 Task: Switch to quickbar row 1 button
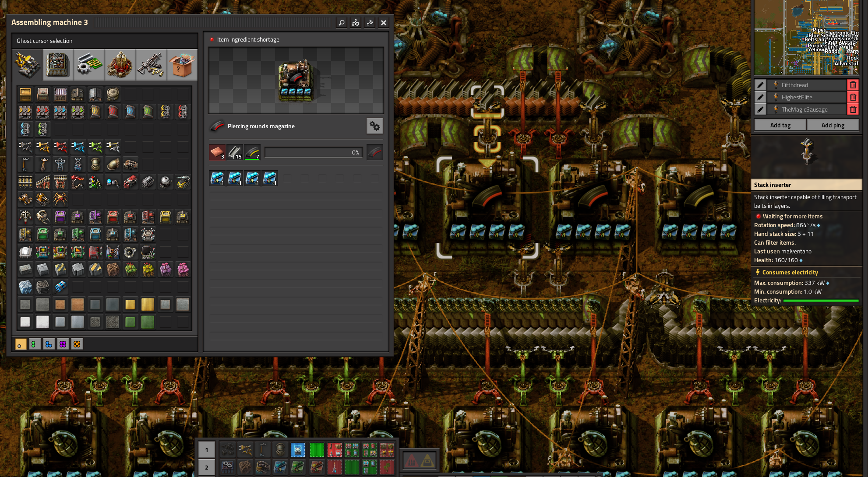pyautogui.click(x=207, y=450)
